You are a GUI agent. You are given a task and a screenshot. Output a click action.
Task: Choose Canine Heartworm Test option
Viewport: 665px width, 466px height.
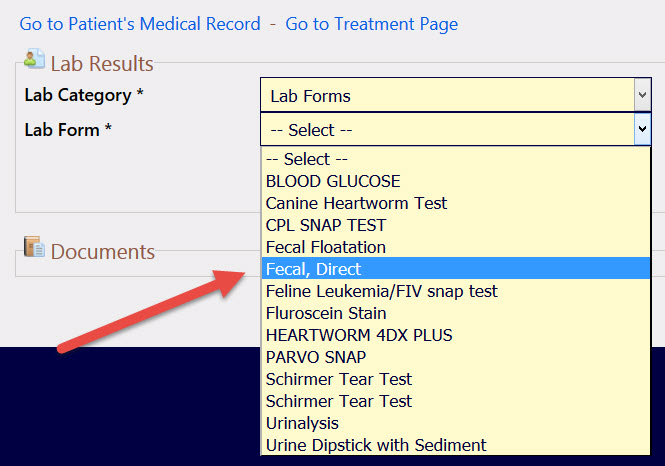[455, 204]
